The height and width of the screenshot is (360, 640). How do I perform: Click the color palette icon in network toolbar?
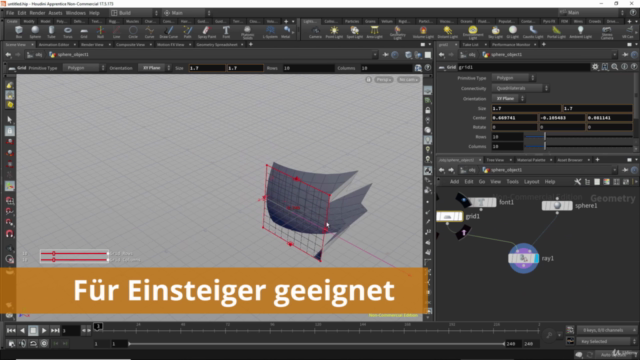coord(607,182)
